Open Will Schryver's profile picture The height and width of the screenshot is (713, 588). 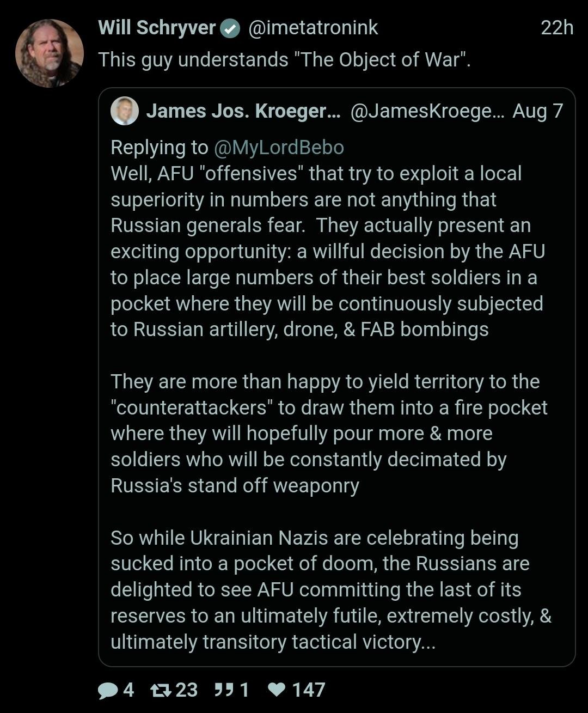(x=50, y=53)
